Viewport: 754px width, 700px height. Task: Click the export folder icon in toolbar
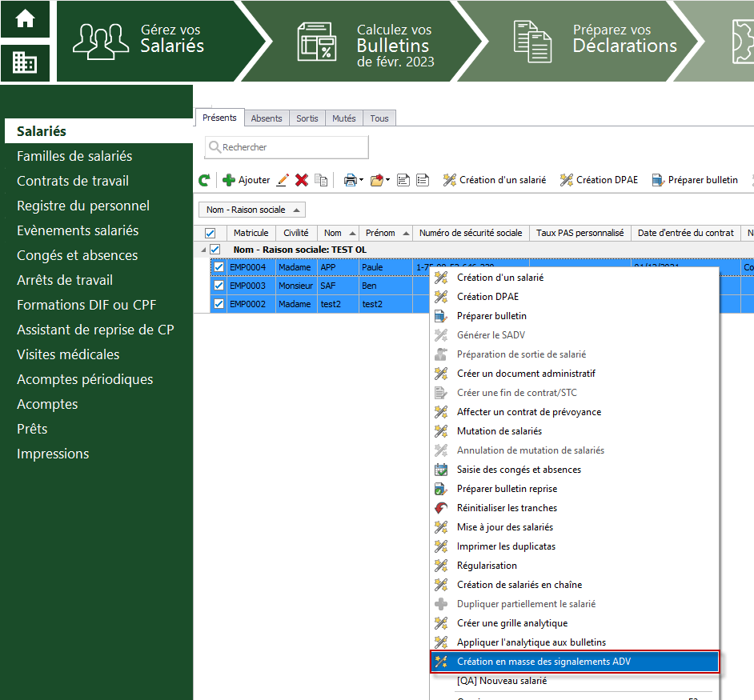tap(377, 180)
